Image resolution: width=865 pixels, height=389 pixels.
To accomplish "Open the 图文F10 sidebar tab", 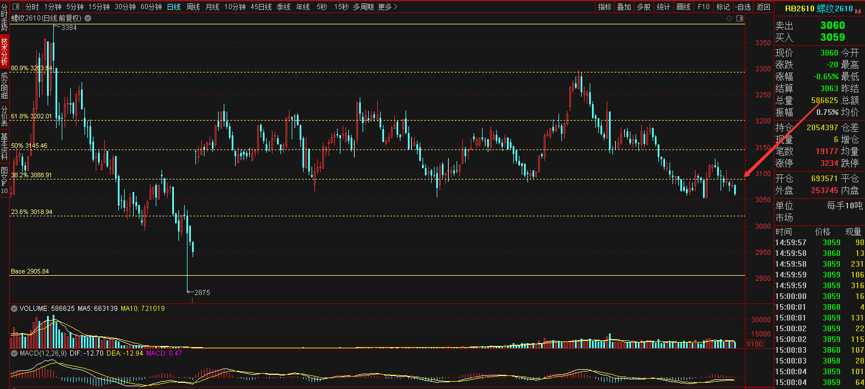I will [x=4, y=180].
